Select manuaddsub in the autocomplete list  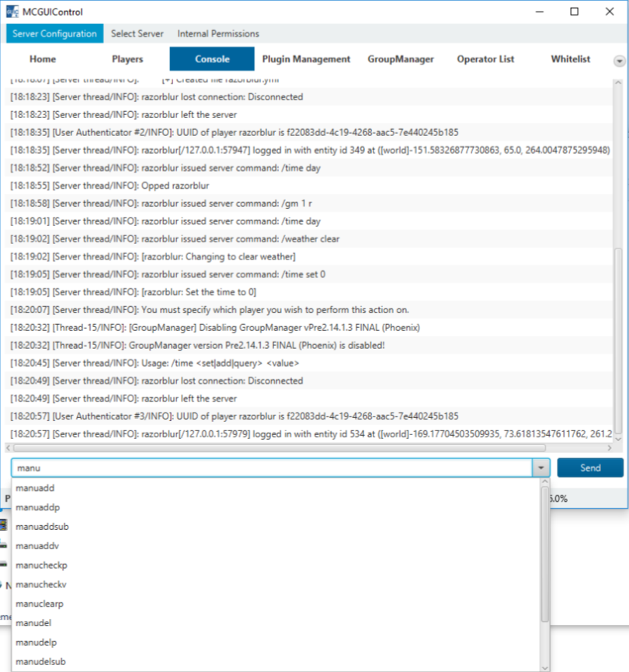(42, 527)
